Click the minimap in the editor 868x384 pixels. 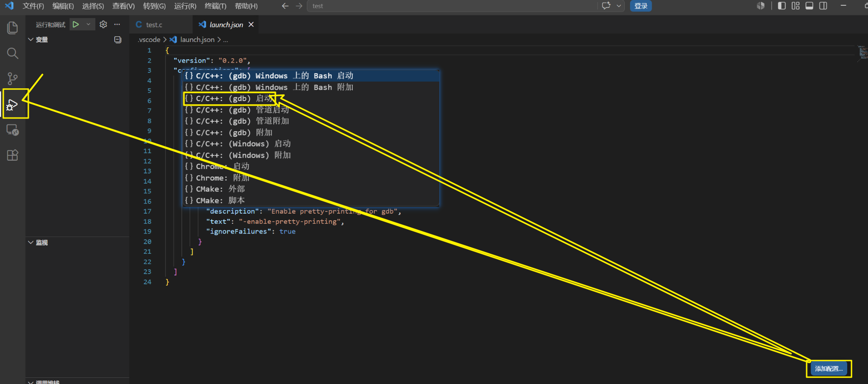click(x=862, y=53)
